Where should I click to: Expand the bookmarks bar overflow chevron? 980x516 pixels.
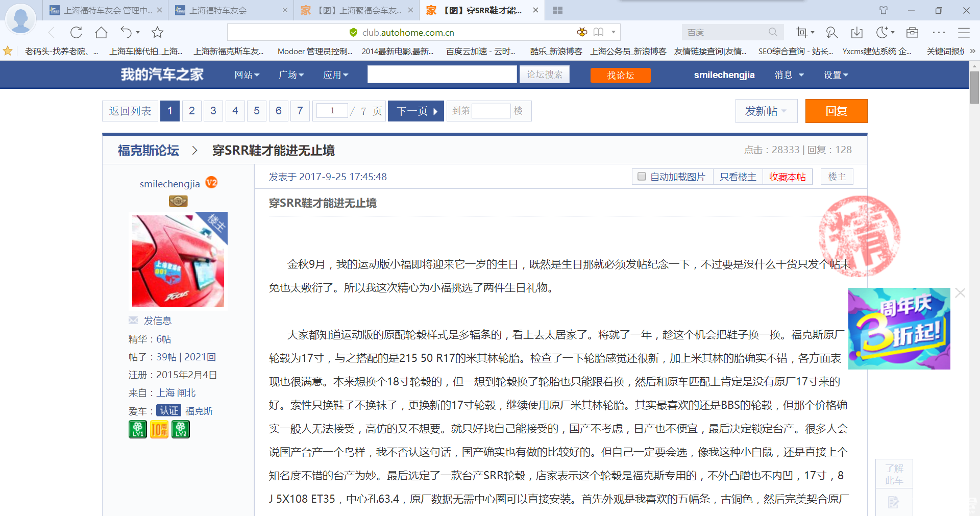[x=972, y=51]
